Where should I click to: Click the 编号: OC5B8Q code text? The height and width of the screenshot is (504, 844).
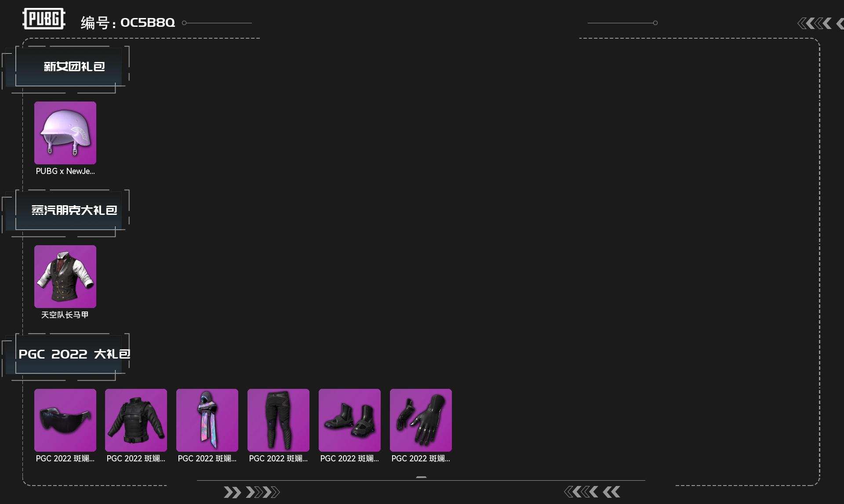pos(128,22)
